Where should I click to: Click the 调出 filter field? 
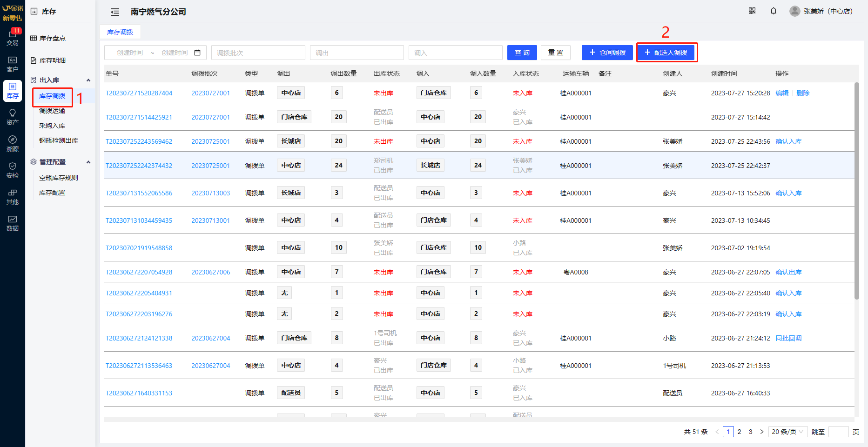(357, 53)
